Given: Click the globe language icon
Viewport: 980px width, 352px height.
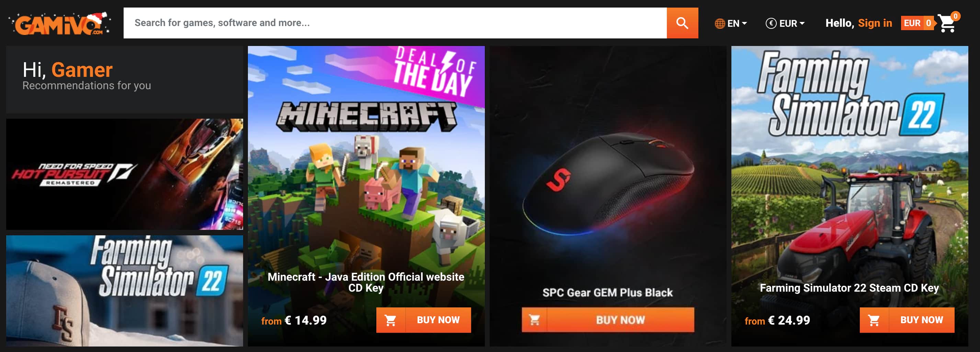Looking at the screenshot, I should (719, 24).
